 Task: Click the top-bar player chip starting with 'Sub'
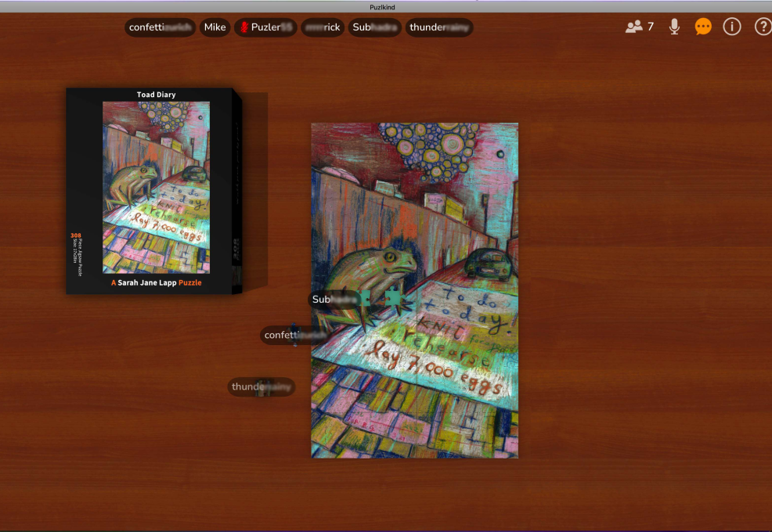click(x=376, y=27)
